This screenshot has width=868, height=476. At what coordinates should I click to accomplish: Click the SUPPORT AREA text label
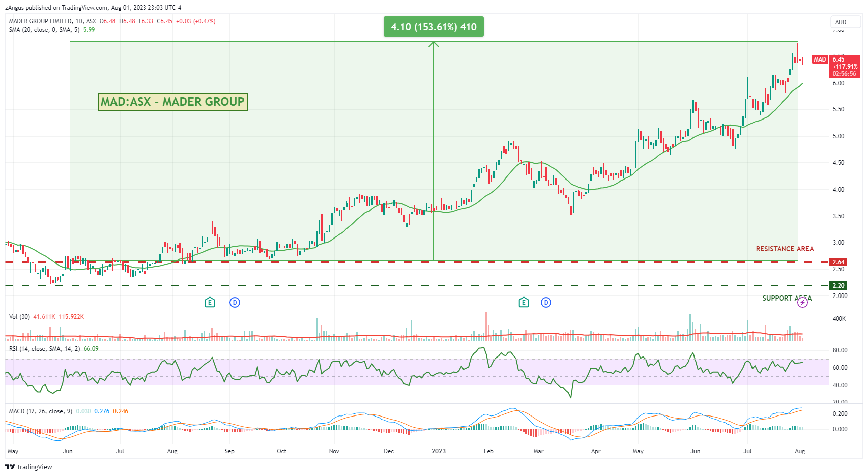coord(787,298)
